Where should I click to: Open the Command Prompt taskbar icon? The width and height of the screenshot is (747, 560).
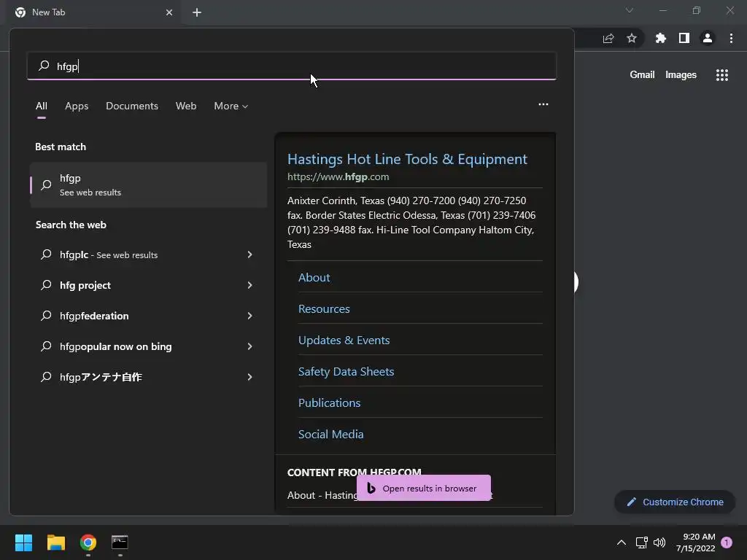click(120, 542)
